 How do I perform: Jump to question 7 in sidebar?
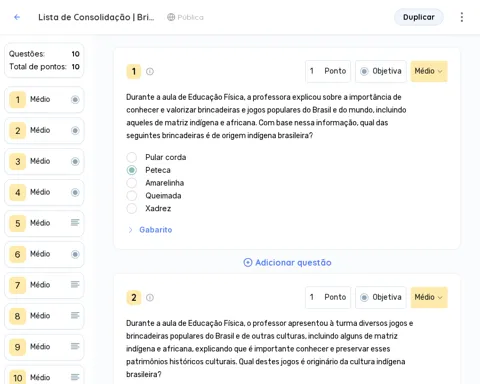[x=44, y=285]
